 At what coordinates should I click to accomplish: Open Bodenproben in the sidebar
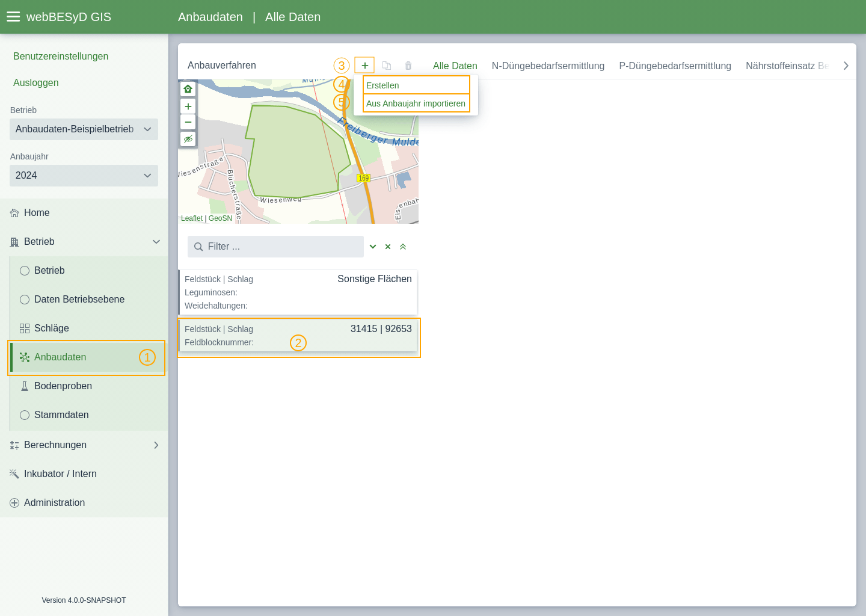click(89, 386)
